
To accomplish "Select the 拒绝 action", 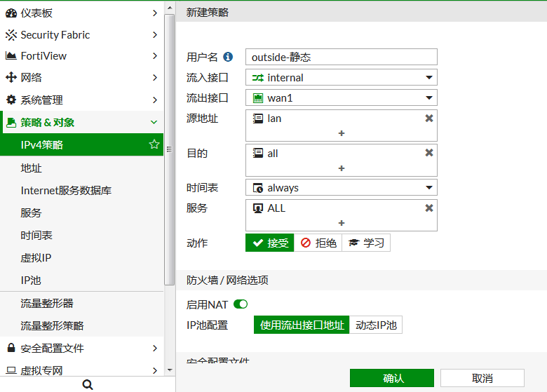I will tap(318, 243).
